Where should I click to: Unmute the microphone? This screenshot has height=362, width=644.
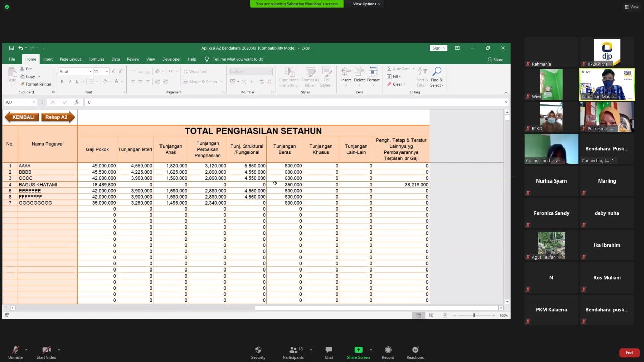click(x=15, y=352)
